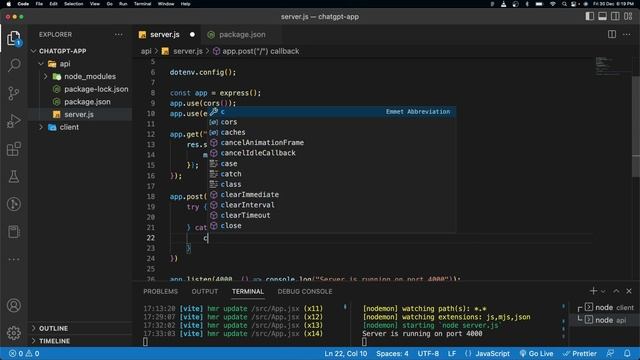Toggle bottom panel layout icon

(x=602, y=16)
